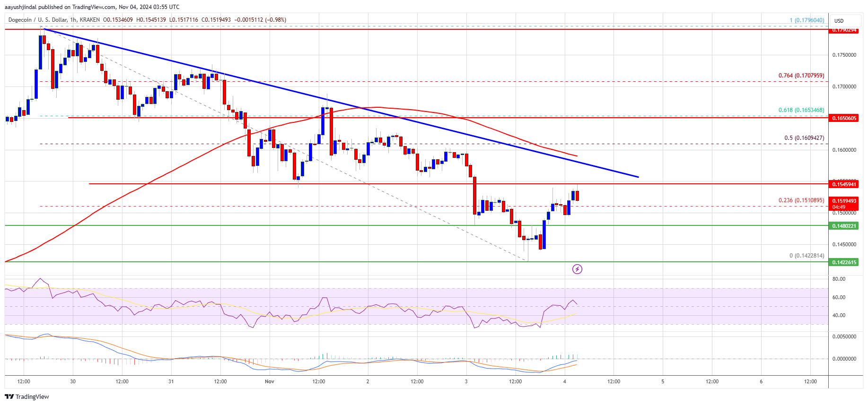Select the 0.1650605 price label
Viewport: 868px width, 405px height.
tap(845, 118)
